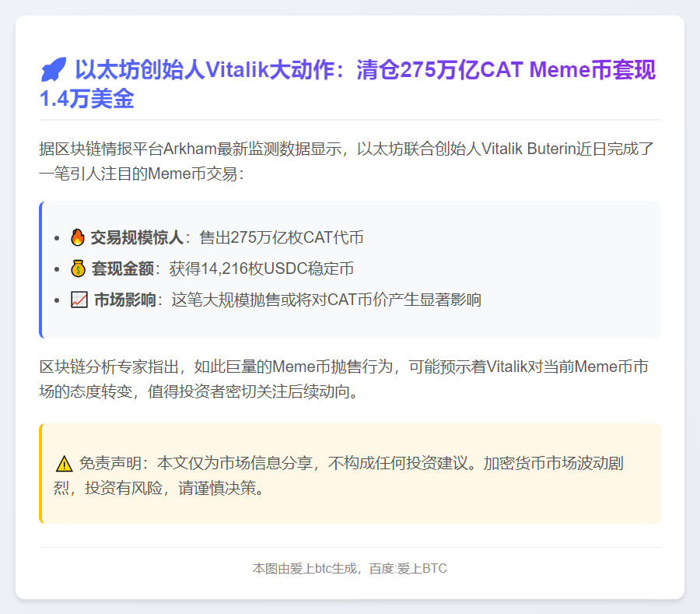The width and height of the screenshot is (700, 614).
Task: Click the headline second line 1.4万美金
Action: (86, 99)
